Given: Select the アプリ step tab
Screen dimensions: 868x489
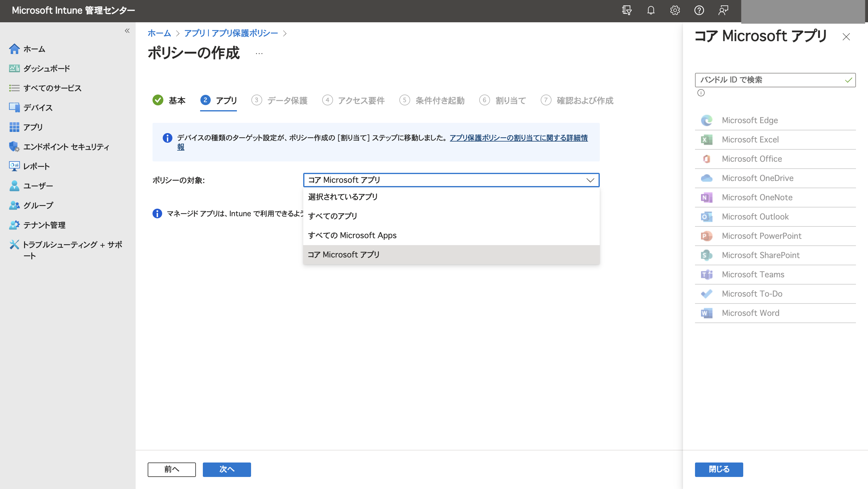Looking at the screenshot, I should (x=219, y=100).
